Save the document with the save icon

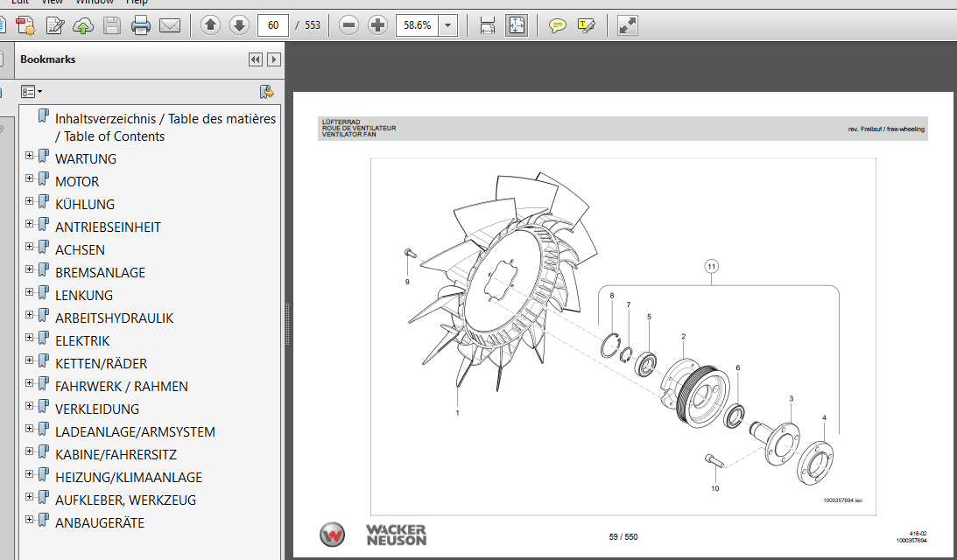click(x=111, y=24)
